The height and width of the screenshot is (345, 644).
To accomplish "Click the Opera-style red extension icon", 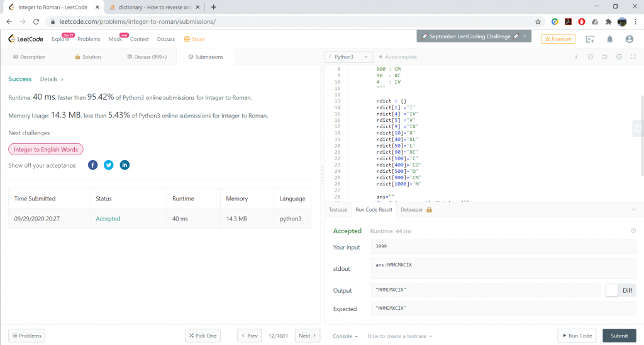I will click(x=582, y=22).
